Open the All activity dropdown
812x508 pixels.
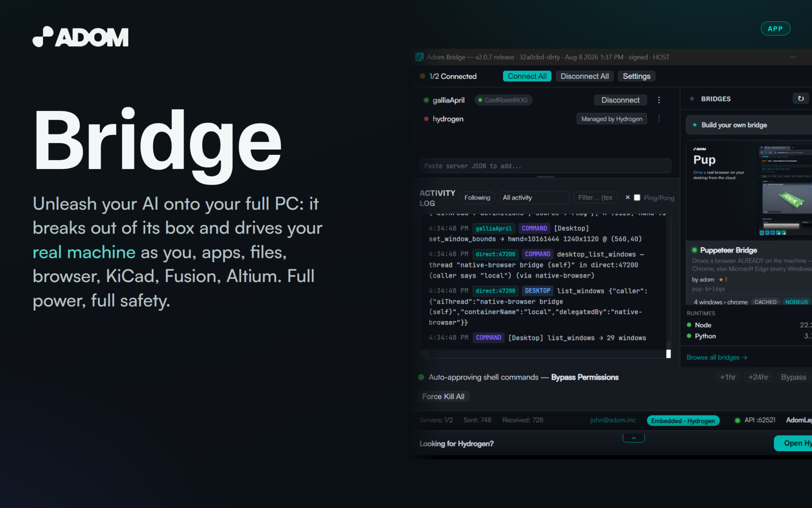coord(534,198)
